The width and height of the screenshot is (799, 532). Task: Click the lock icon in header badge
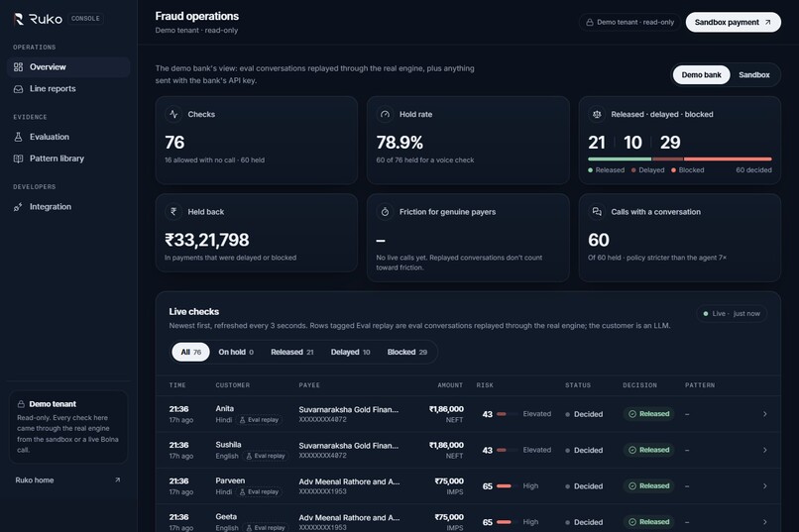[x=590, y=23]
